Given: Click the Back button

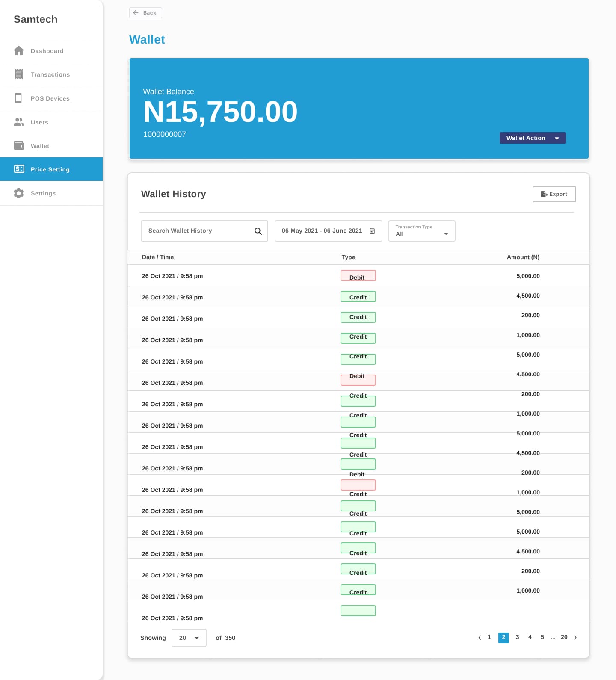Looking at the screenshot, I should pyautogui.click(x=145, y=13).
